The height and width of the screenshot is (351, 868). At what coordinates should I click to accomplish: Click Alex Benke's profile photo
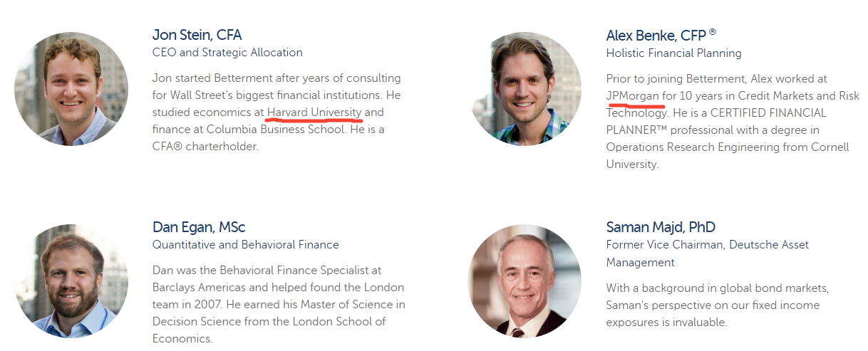coord(525,88)
